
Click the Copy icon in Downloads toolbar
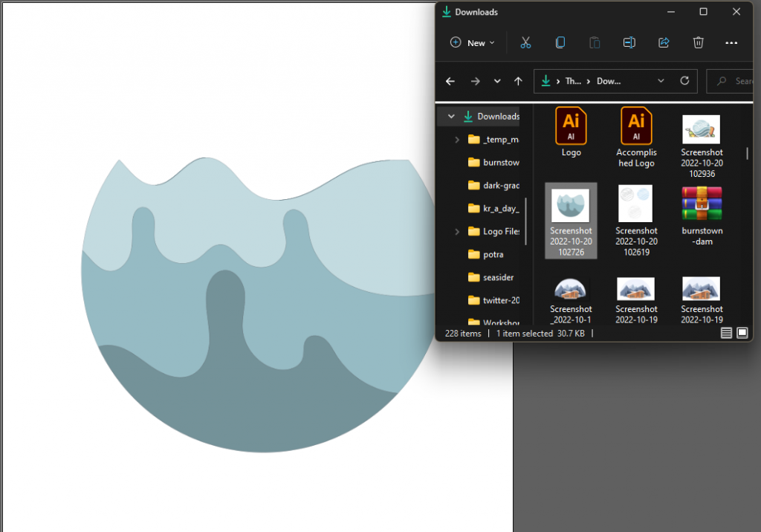[560, 42]
